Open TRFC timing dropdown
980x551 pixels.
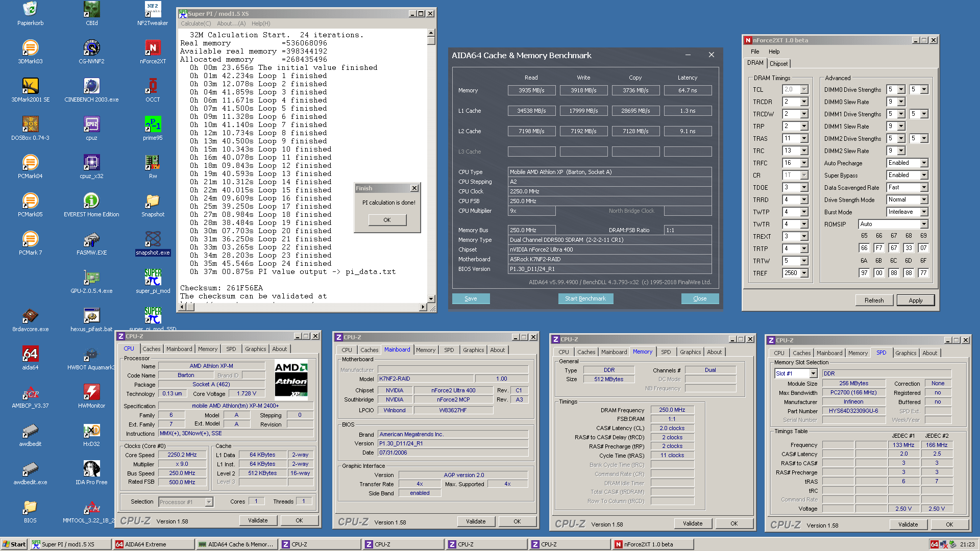point(804,163)
